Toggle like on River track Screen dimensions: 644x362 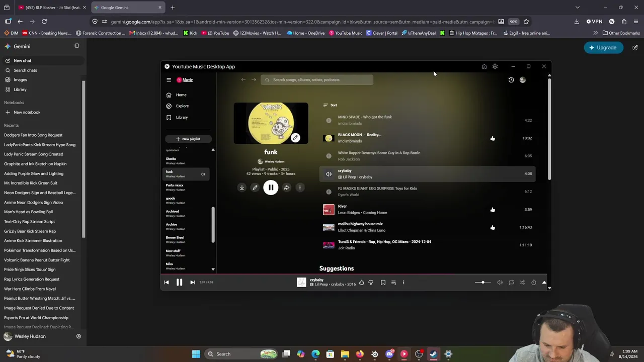493,210
